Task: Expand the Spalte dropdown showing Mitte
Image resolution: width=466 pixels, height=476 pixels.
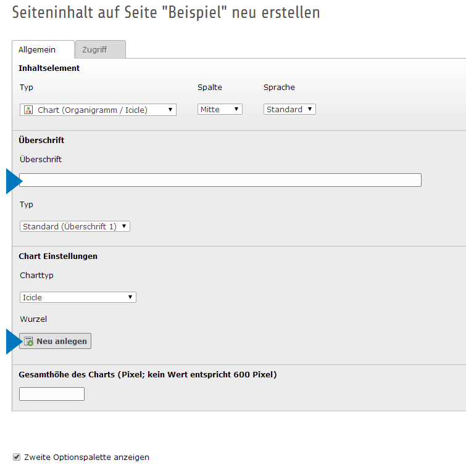Action: tap(220, 109)
